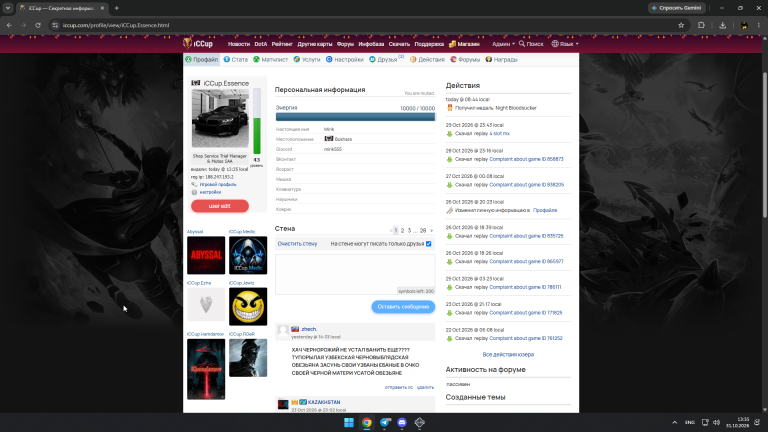Click the volume icon in system tray

pos(717,422)
